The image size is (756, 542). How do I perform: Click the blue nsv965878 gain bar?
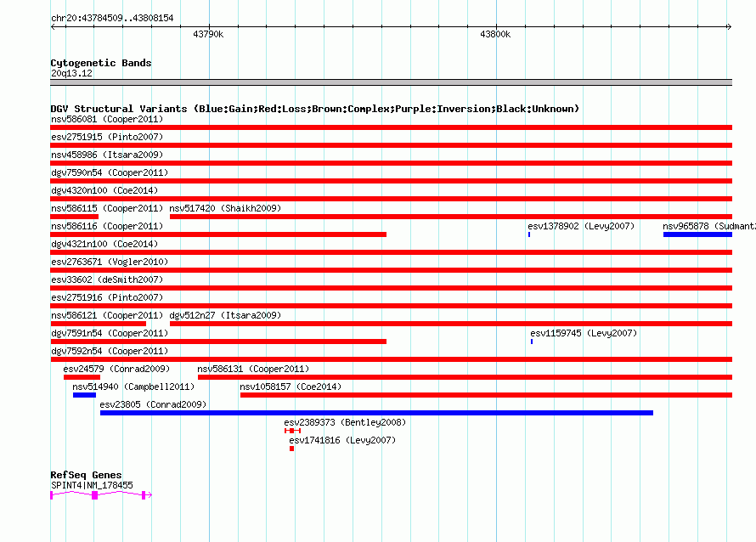(x=697, y=234)
